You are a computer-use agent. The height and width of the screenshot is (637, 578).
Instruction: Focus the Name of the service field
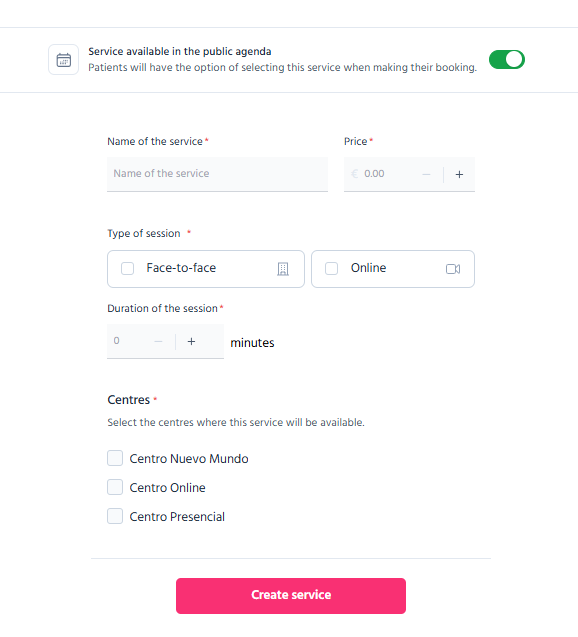(217, 174)
